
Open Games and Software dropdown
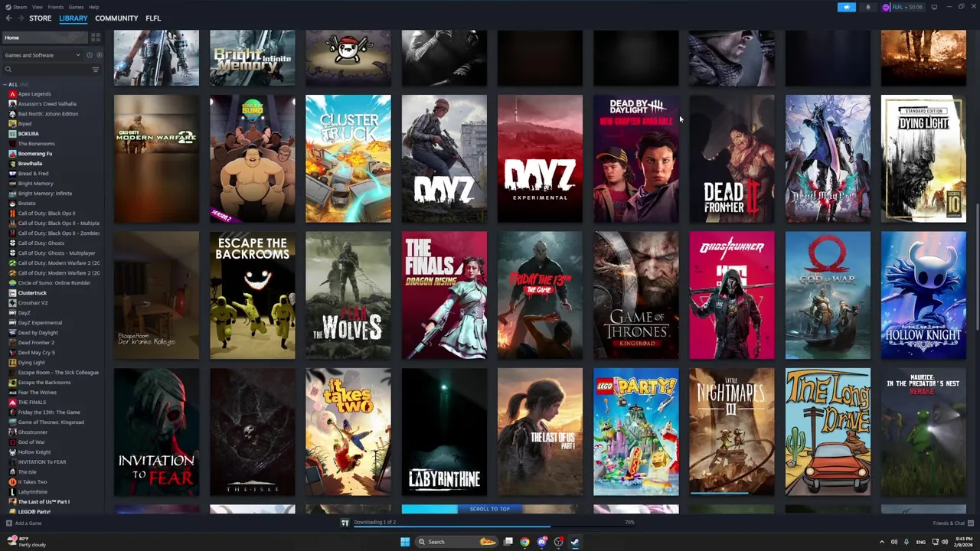[42, 55]
